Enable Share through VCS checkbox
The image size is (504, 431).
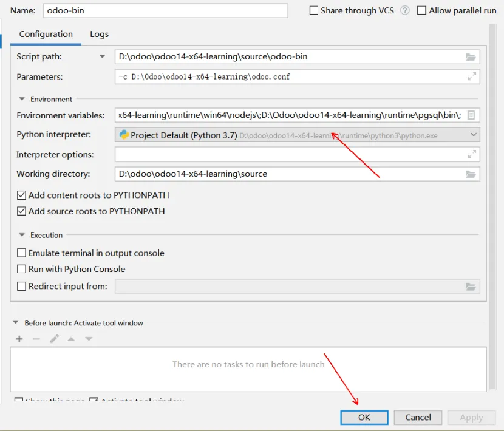pos(314,10)
